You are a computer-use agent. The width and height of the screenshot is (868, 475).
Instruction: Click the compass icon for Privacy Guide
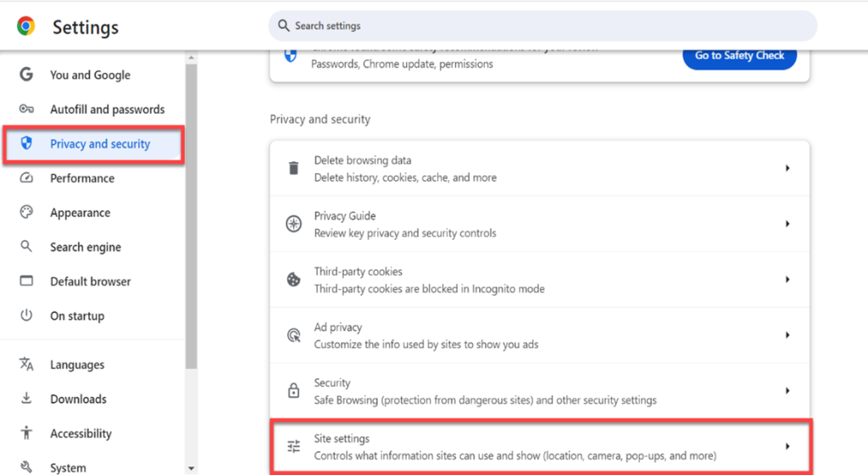[x=293, y=224]
